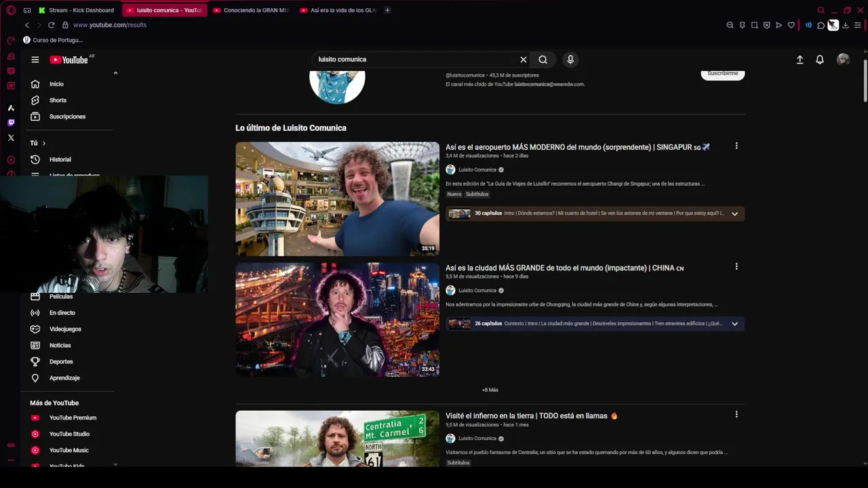Screen dimensions: 868x488
Task: Open X (Twitter) in the Opera sidebar
Action: (x=11, y=138)
